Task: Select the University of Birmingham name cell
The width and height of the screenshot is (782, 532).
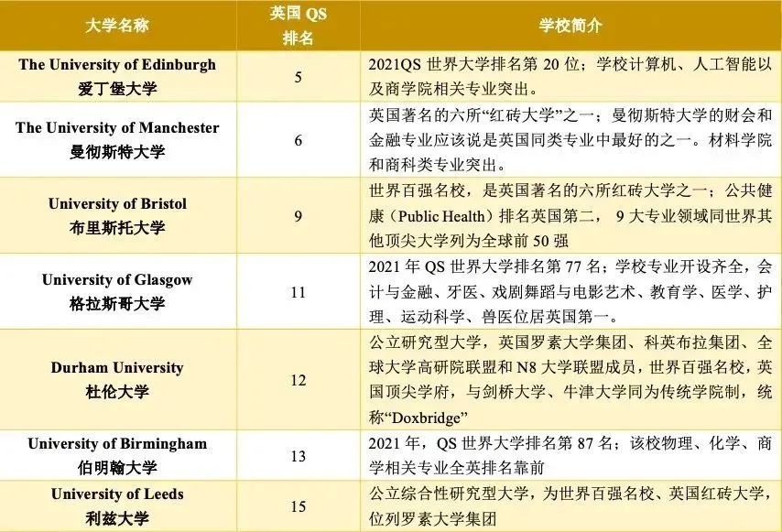Action: pyautogui.click(x=117, y=455)
